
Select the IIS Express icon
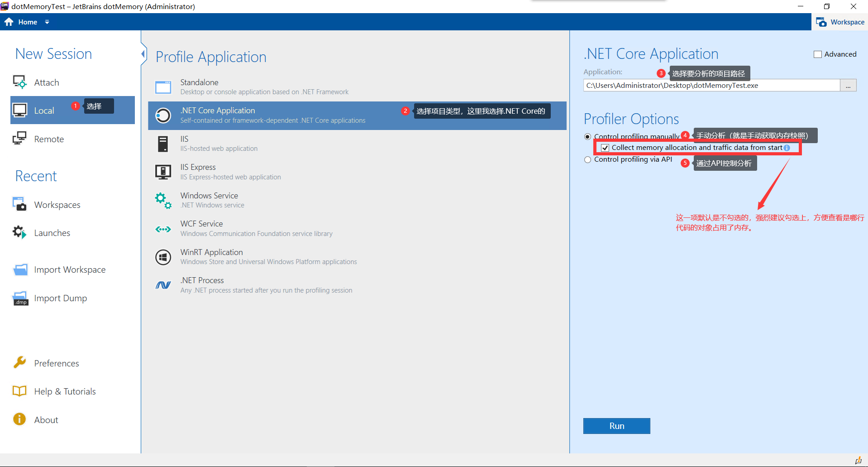click(x=163, y=172)
